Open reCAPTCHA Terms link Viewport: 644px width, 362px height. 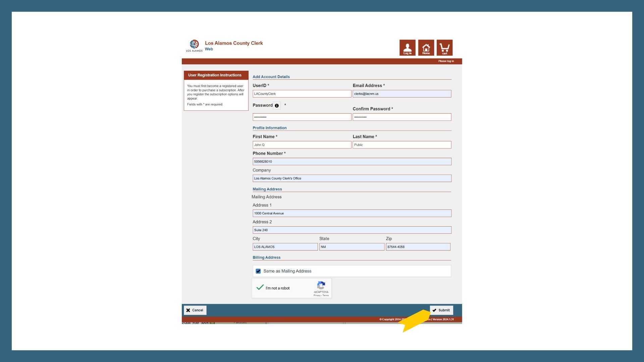326,296
